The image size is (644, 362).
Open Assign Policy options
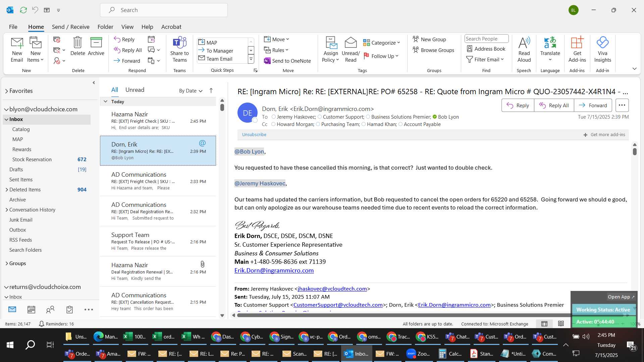tap(331, 50)
